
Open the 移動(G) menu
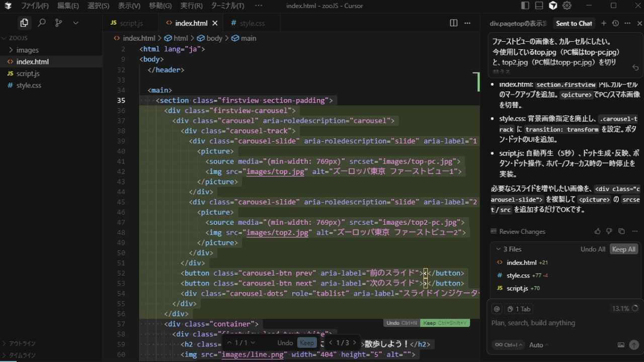[x=160, y=6]
